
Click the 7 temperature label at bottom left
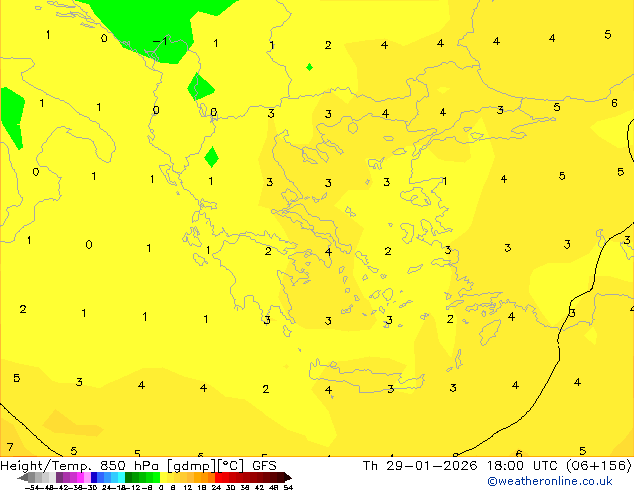pyautogui.click(x=10, y=447)
